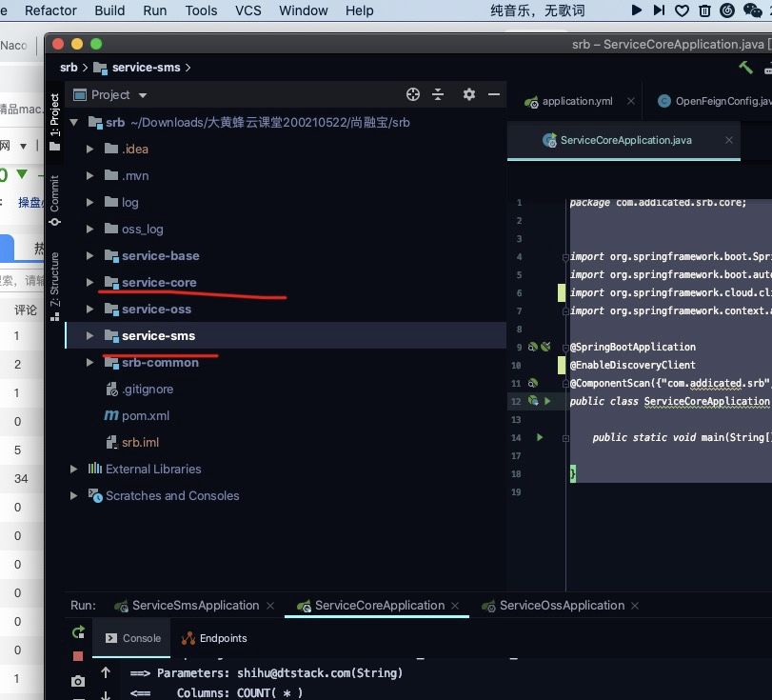This screenshot has width=772, height=700.
Task: Click the WeChat icon in menu bar
Action: click(752, 10)
